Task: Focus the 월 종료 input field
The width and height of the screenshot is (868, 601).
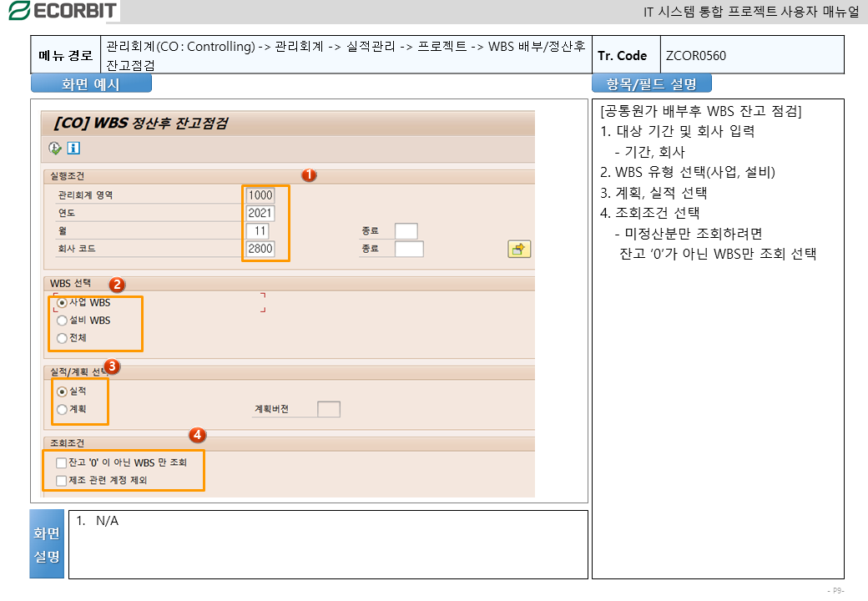Action: click(x=406, y=231)
